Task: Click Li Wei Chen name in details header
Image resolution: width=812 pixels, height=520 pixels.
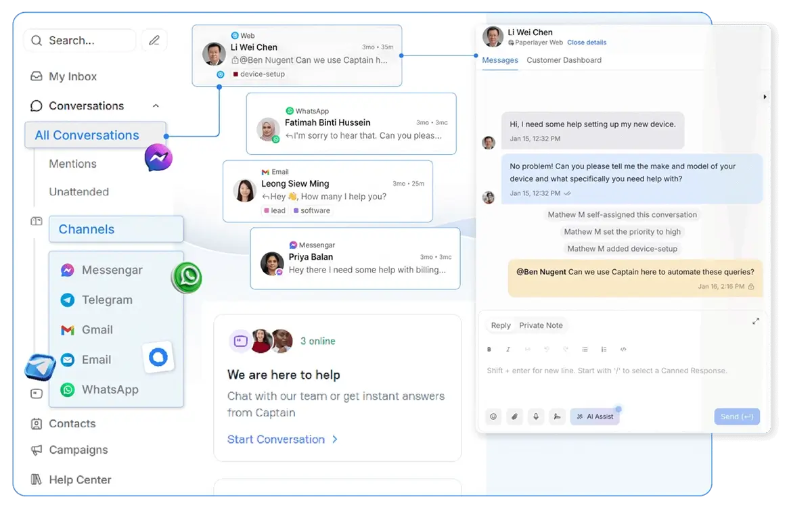Action: pyautogui.click(x=531, y=32)
